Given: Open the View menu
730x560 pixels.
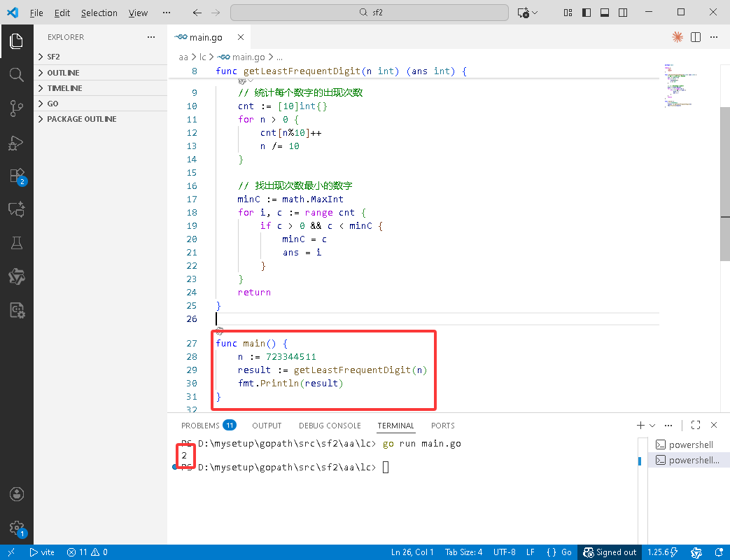Looking at the screenshot, I should click(x=138, y=13).
